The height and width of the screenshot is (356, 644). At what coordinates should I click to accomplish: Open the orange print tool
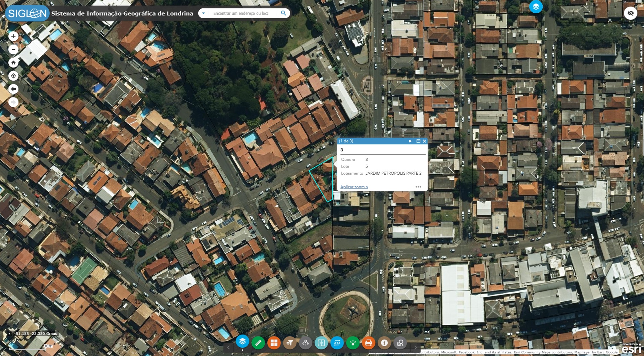point(369,343)
